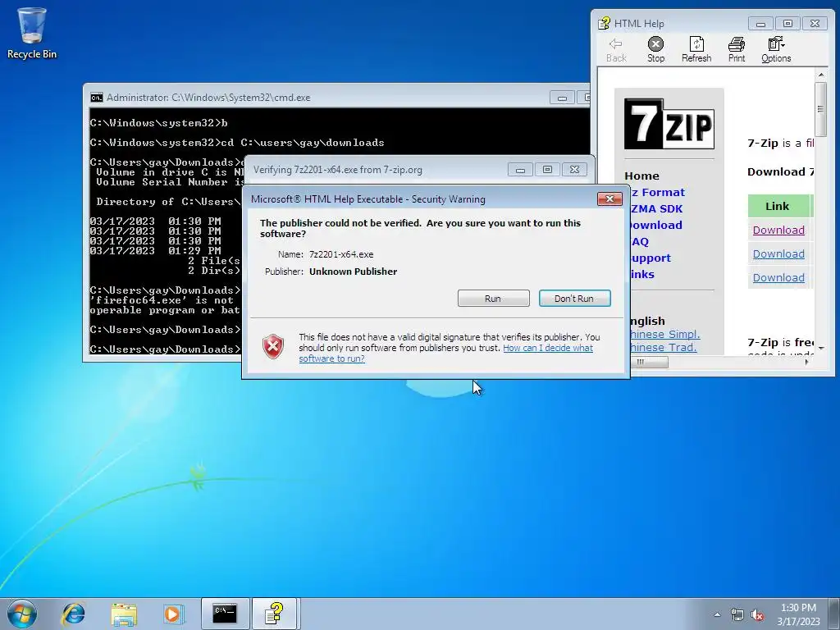Viewport: 840px width, 630px height.
Task: Launch Internet Explorer from the taskbar
Action: click(x=73, y=614)
